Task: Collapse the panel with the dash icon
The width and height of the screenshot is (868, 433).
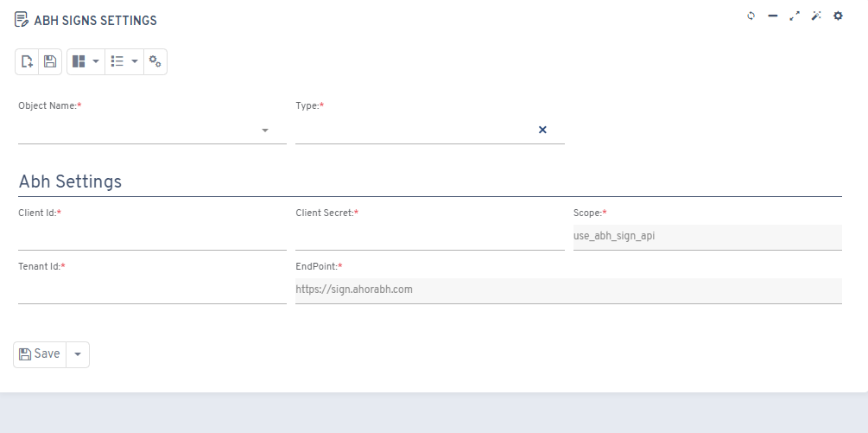Action: [773, 16]
